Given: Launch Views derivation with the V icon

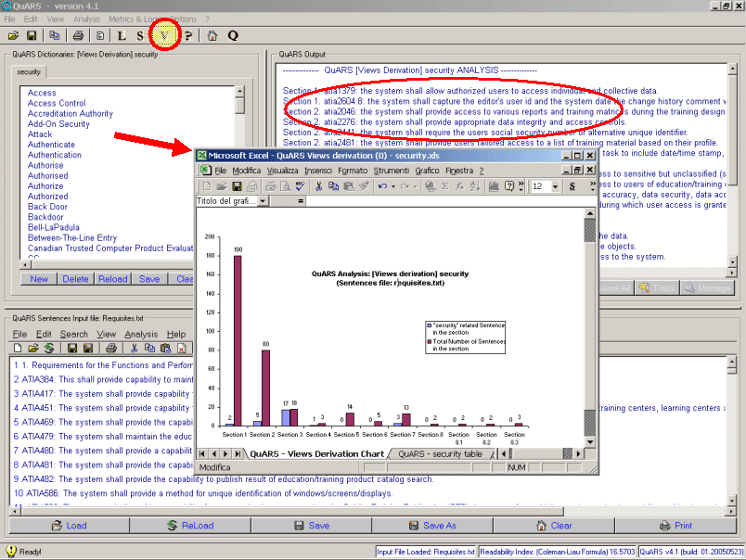Looking at the screenshot, I should coord(164,35).
